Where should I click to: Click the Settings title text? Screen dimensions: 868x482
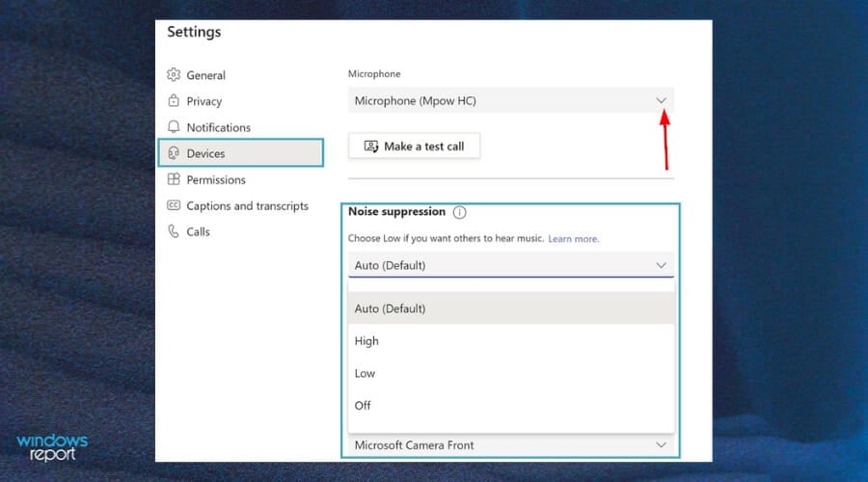[194, 32]
